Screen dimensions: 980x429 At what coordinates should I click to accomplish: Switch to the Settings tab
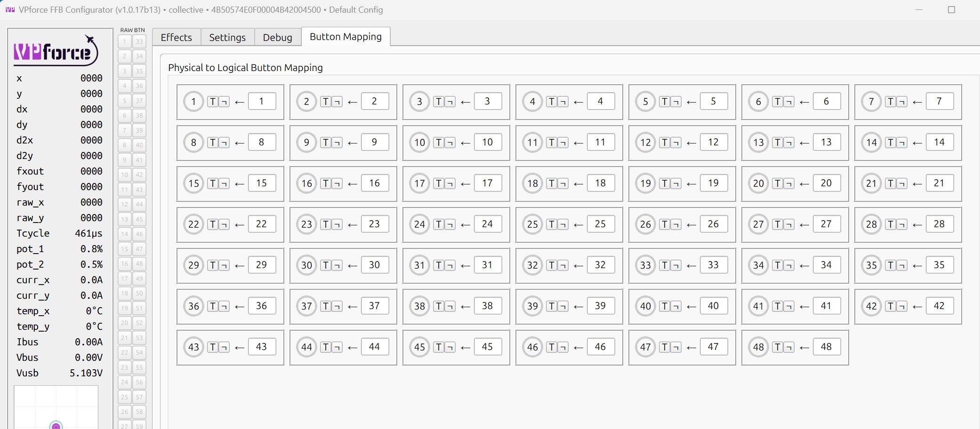tap(227, 37)
